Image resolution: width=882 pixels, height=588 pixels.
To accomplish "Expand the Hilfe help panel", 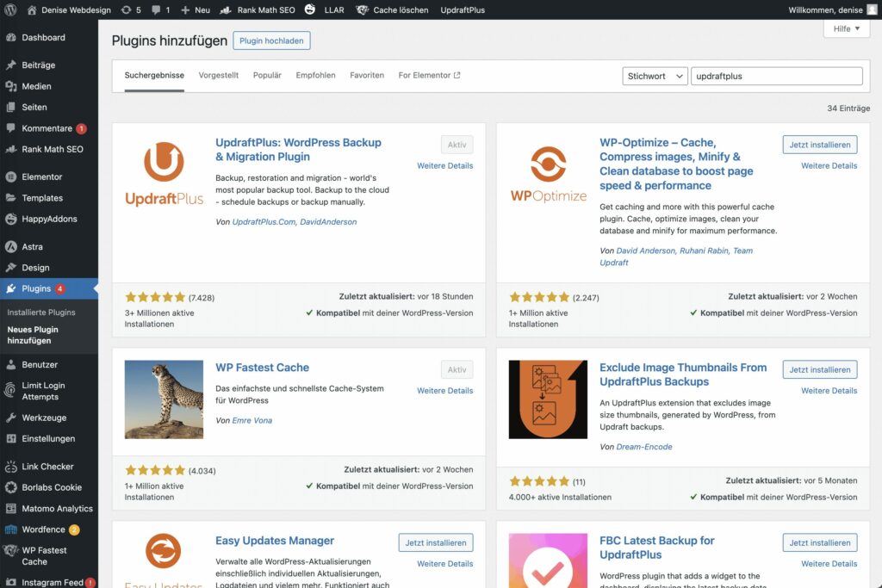I will coord(847,28).
